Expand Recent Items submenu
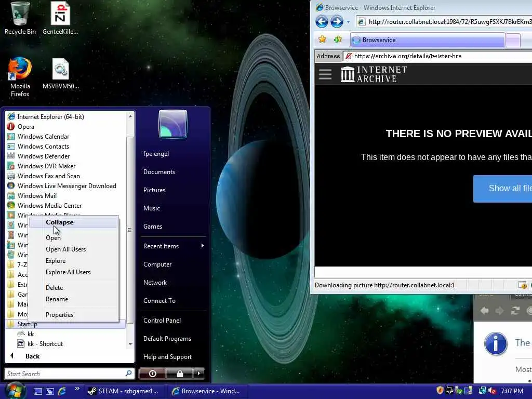532x399 pixels. 174,246
